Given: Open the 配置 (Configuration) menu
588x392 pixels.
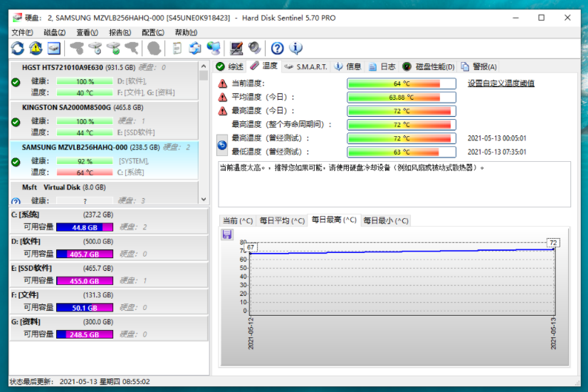Looking at the screenshot, I should 153,32.
